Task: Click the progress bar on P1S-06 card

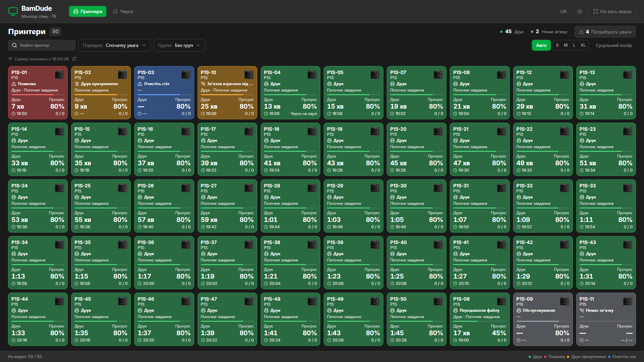Action: coord(479,321)
